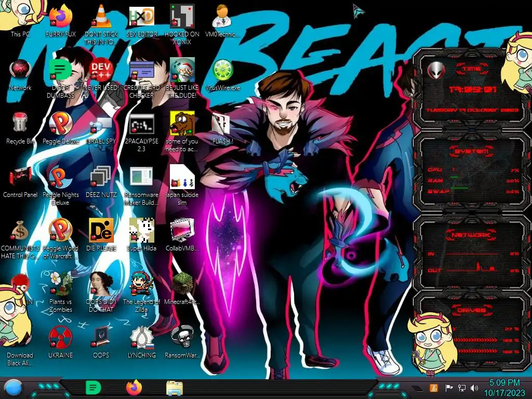Click the 27 % drive usage bar

coord(486,329)
